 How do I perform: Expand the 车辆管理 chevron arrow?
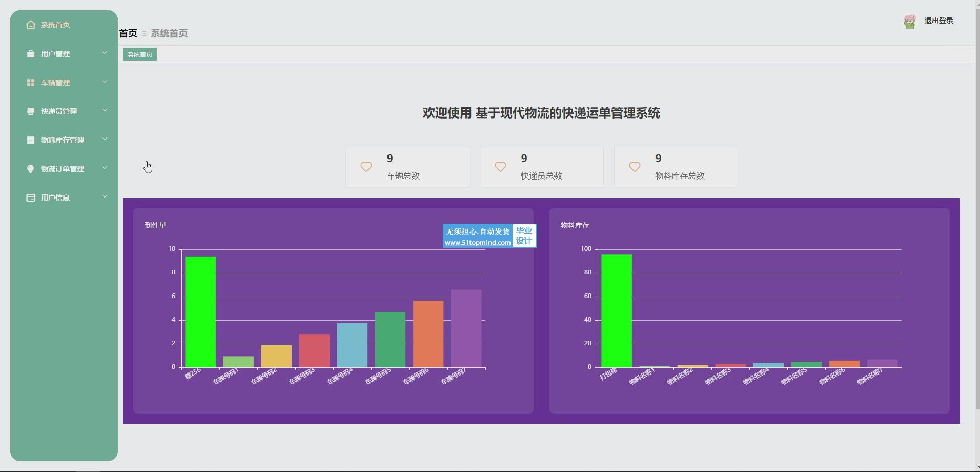105,82
